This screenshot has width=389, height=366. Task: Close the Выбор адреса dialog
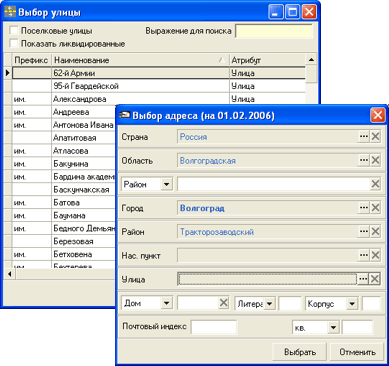(378, 116)
